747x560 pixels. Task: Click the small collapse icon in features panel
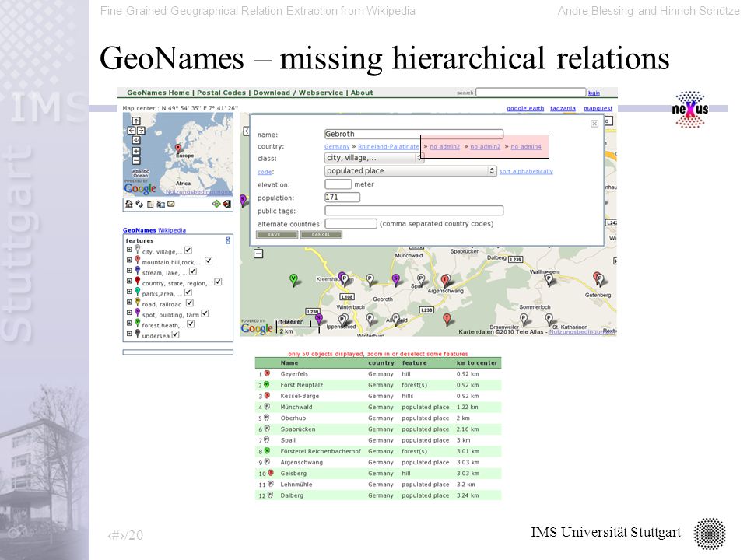pyautogui.click(x=228, y=240)
